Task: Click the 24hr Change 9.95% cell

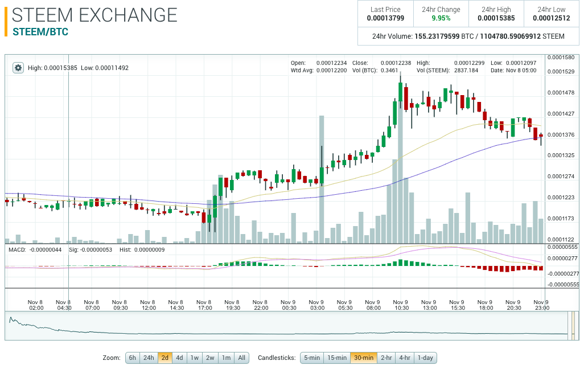Action: [x=441, y=14]
